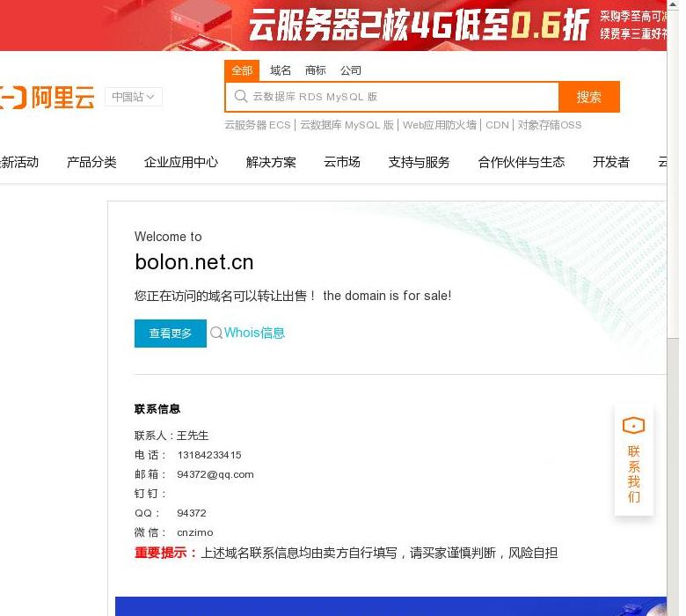Select the 公司 search tab
This screenshot has height=616, width=686.
click(x=351, y=70)
